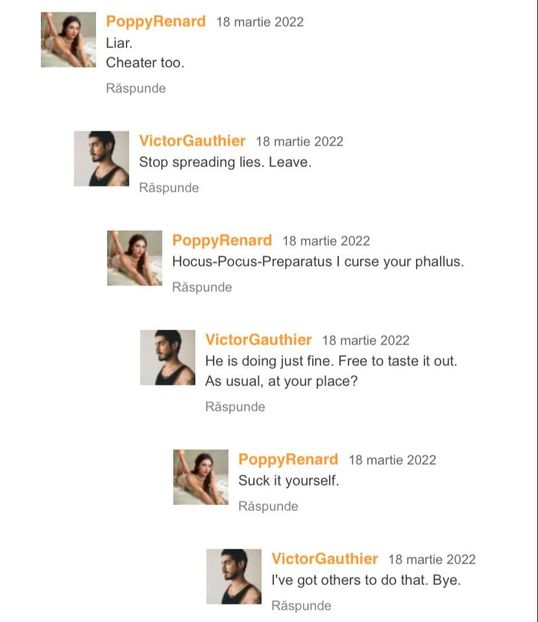This screenshot has width=538, height=622.
Task: Click VictorGauthier username above "Stop spreading lies"
Action: 192,141
